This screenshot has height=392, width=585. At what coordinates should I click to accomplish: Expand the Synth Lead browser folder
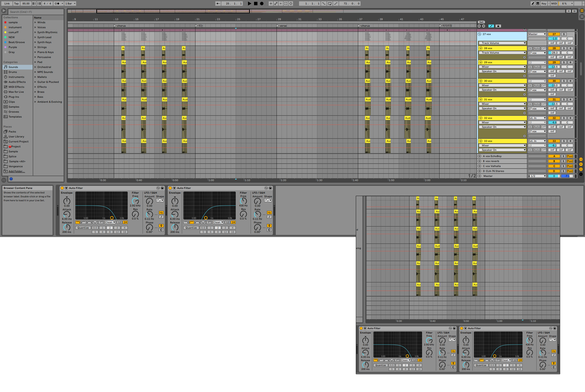tap(35, 37)
